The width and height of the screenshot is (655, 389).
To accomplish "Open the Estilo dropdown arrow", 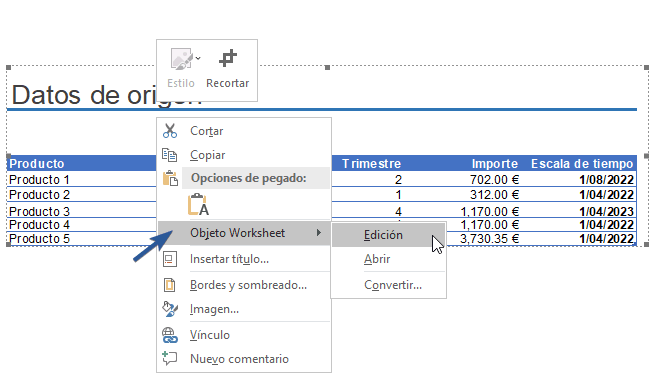I will click(198, 58).
